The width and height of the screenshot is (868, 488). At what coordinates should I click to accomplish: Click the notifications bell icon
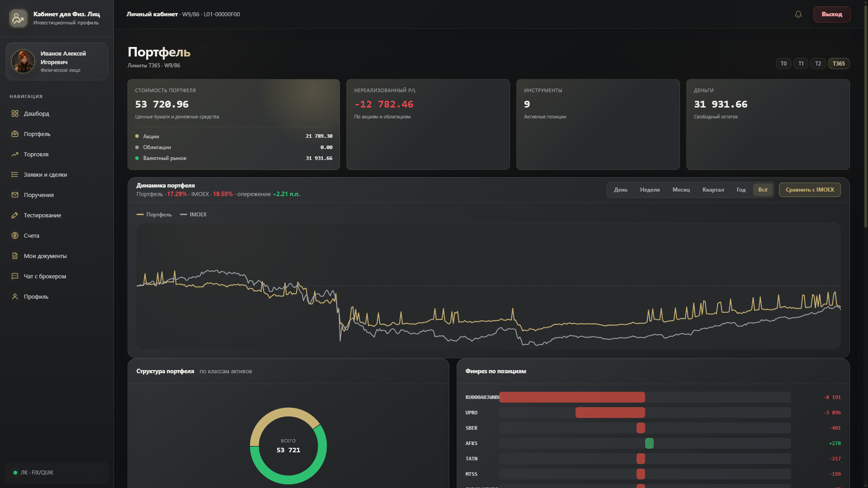click(798, 14)
